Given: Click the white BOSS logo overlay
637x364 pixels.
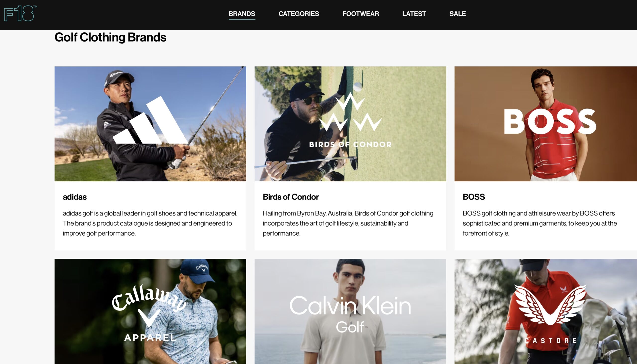Looking at the screenshot, I should [x=550, y=121].
